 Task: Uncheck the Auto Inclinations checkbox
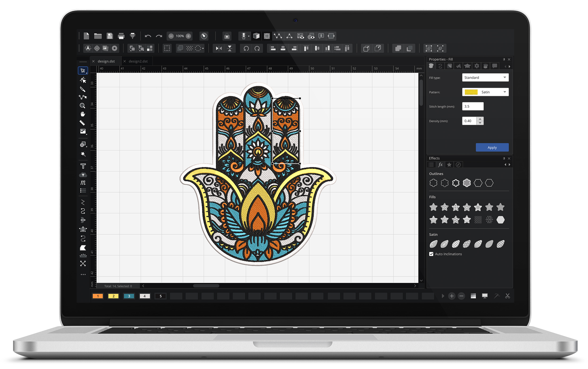pos(431,254)
